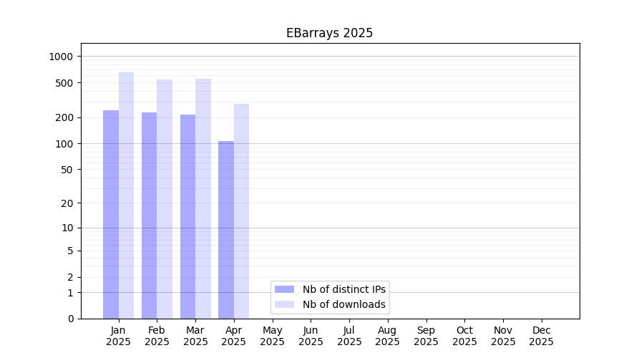Click the Feb 2025 distinct IPs bar
Viewport: 644px width, 358px height.
pyautogui.click(x=149, y=216)
